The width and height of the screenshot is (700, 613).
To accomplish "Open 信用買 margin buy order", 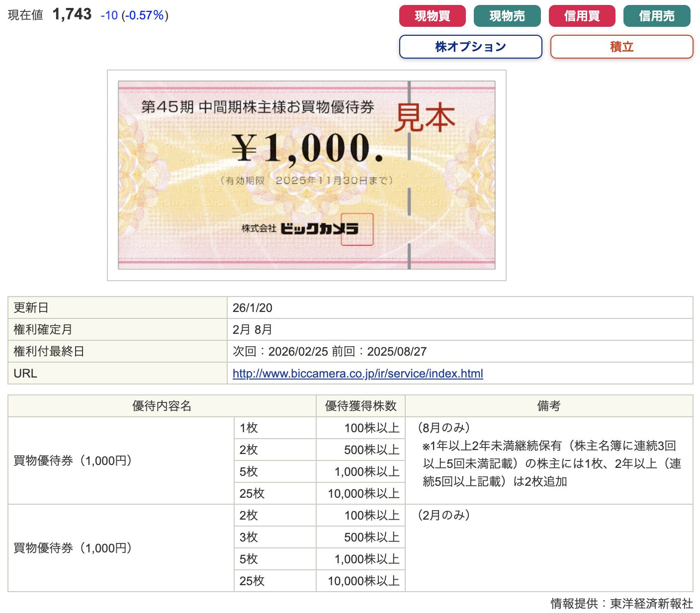I will click(x=582, y=16).
